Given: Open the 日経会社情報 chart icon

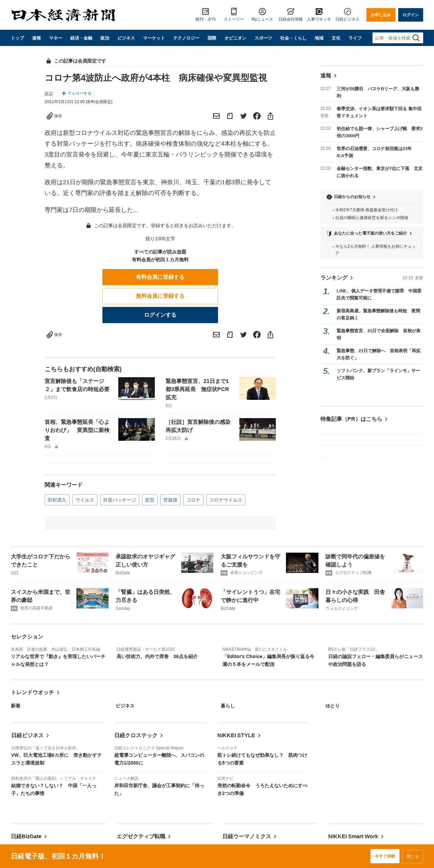Looking at the screenshot, I should (290, 11).
